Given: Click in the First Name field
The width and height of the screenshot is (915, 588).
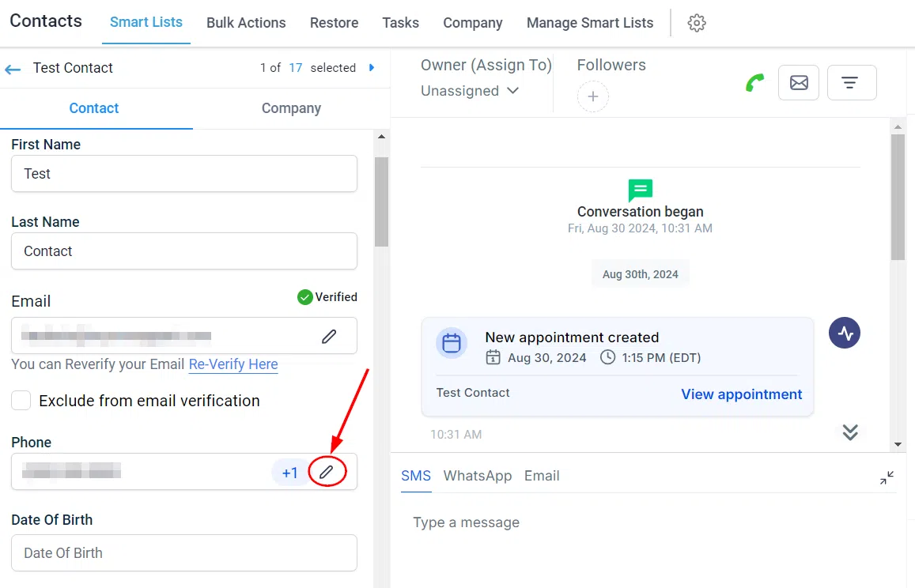Looking at the screenshot, I should pos(183,173).
